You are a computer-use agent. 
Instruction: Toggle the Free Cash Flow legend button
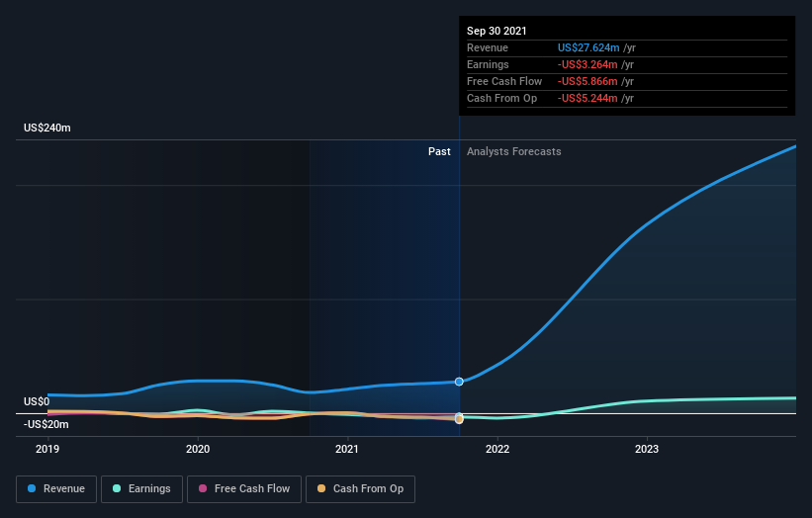tap(244, 489)
